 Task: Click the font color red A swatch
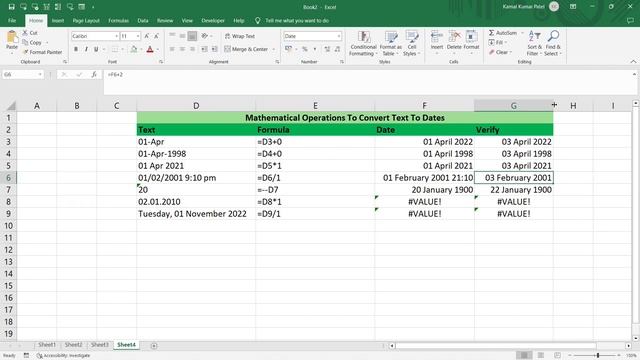pyautogui.click(x=150, y=49)
